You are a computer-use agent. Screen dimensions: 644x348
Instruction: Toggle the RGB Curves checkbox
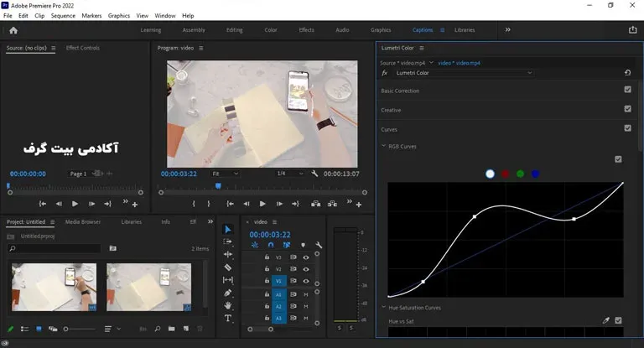coord(618,159)
